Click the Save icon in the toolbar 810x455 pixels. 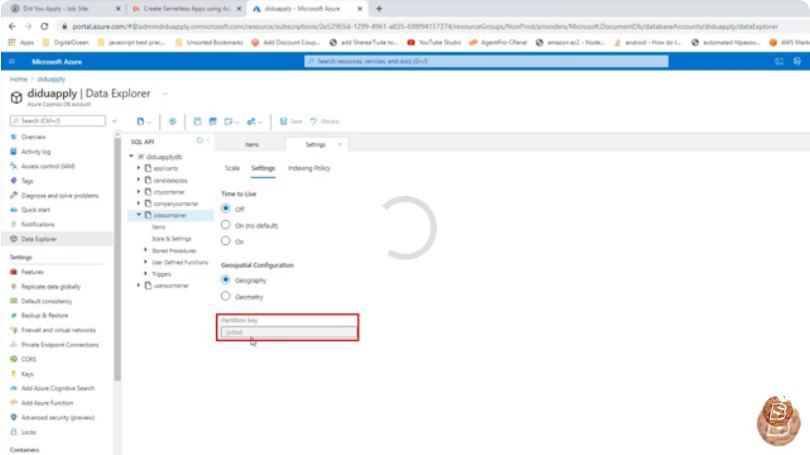(x=284, y=121)
